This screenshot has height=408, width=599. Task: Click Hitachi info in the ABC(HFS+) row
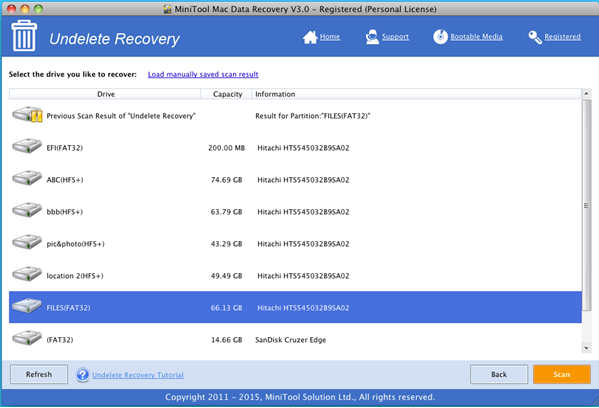pyautogui.click(x=303, y=180)
